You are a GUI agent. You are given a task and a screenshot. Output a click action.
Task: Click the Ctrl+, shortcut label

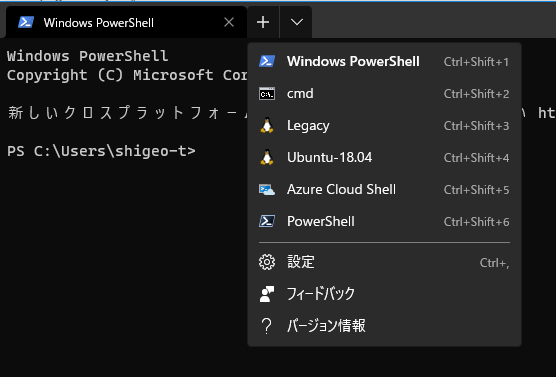tap(494, 263)
